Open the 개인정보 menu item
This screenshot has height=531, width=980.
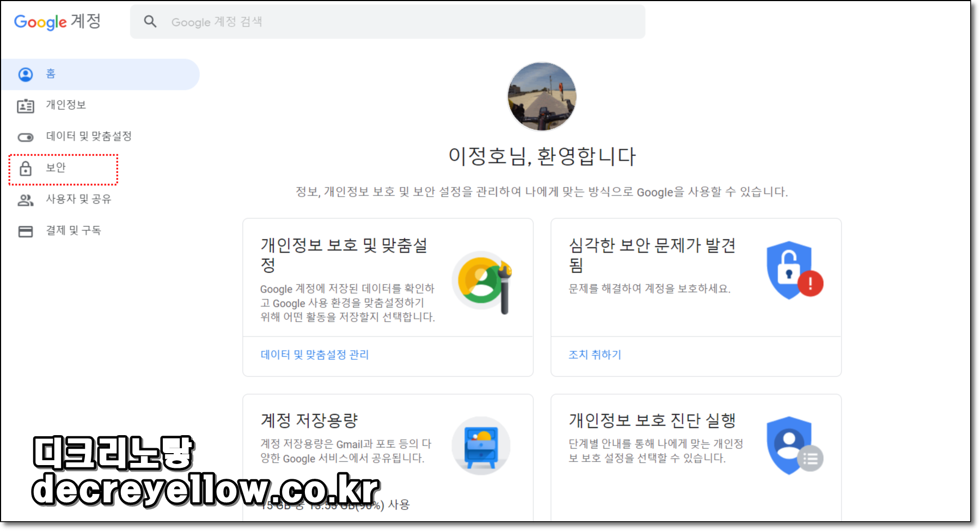(x=65, y=105)
